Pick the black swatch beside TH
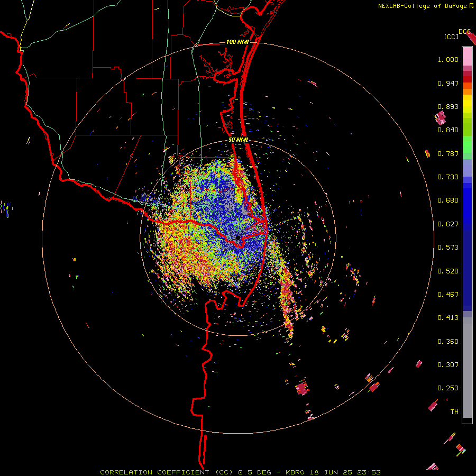 [x=467, y=420]
